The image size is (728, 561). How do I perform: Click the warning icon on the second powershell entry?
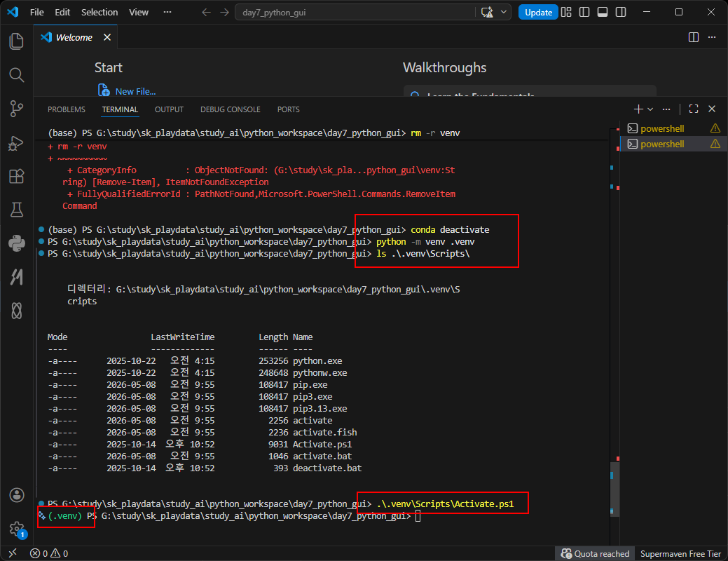tap(715, 144)
